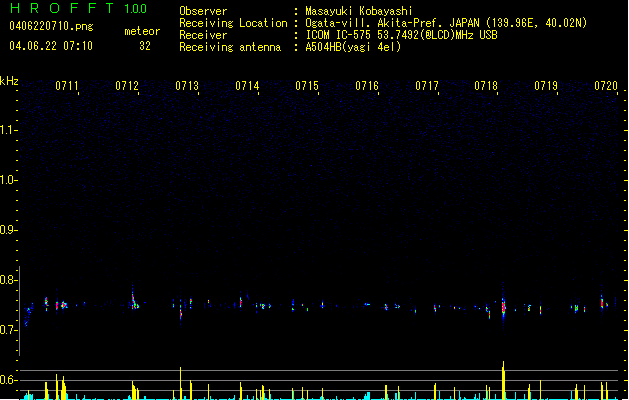Click the 0717 time marker
The image size is (629, 400).
pos(427,86)
